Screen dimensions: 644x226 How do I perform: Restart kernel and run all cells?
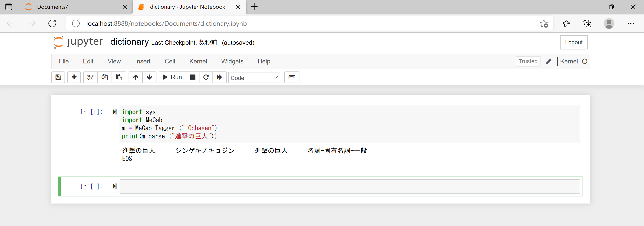(219, 77)
